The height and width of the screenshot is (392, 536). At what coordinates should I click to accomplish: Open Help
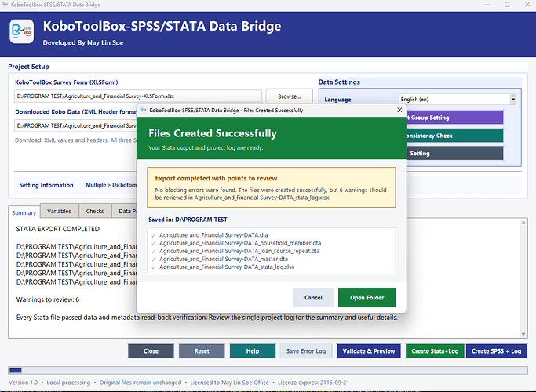(252, 351)
